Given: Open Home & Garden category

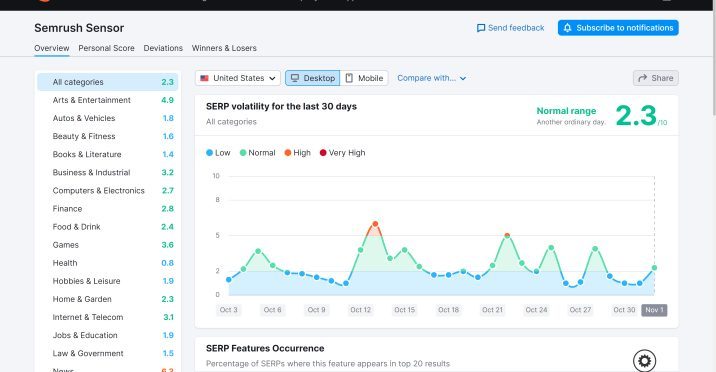Looking at the screenshot, I should pyautogui.click(x=108, y=299).
